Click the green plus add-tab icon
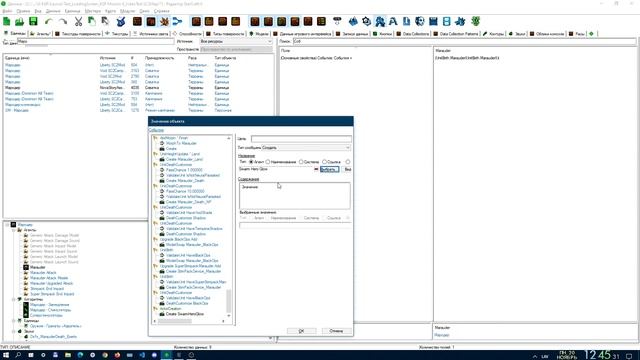Viewport: 640px width, 360px height. click(591, 34)
